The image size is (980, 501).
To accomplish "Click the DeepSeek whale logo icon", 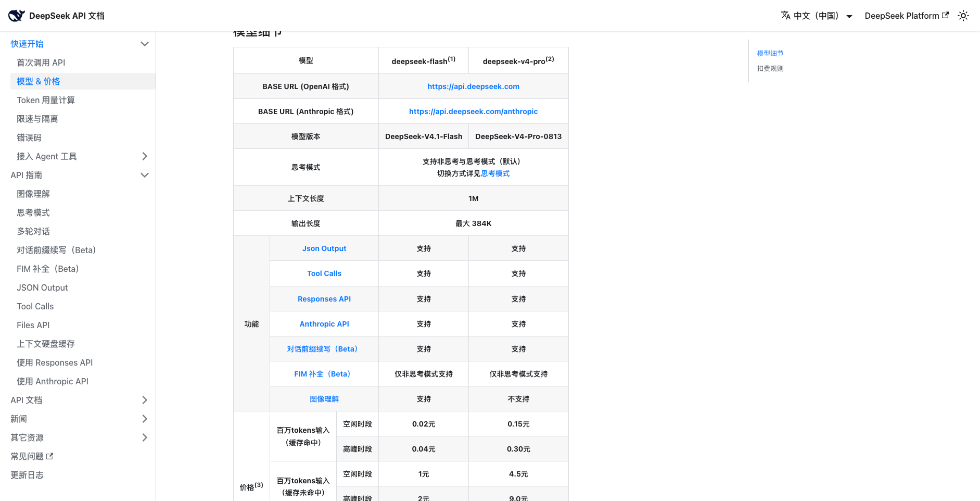I will click(17, 16).
